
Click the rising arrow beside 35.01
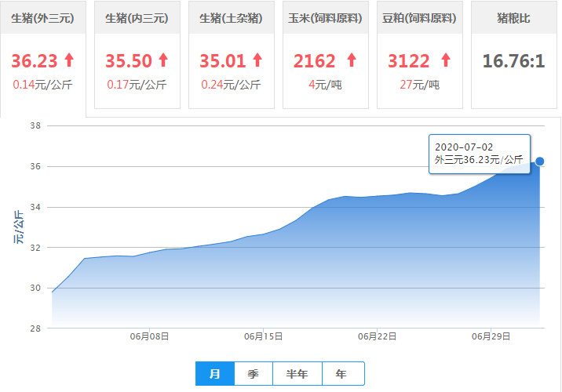257,60
